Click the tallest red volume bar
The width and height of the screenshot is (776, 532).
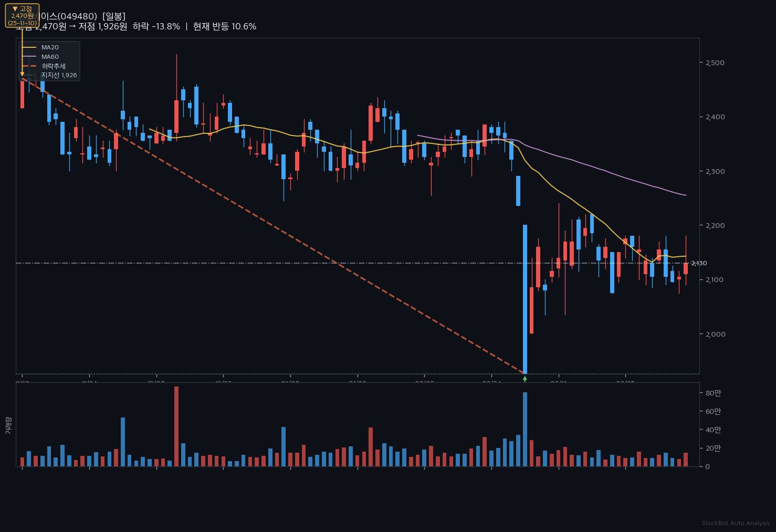176,426
